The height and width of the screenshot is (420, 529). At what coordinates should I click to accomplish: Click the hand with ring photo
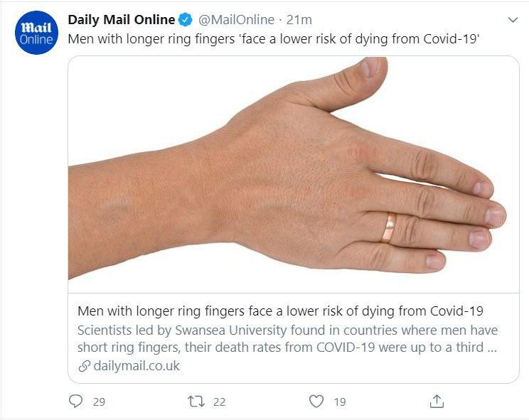click(x=294, y=174)
